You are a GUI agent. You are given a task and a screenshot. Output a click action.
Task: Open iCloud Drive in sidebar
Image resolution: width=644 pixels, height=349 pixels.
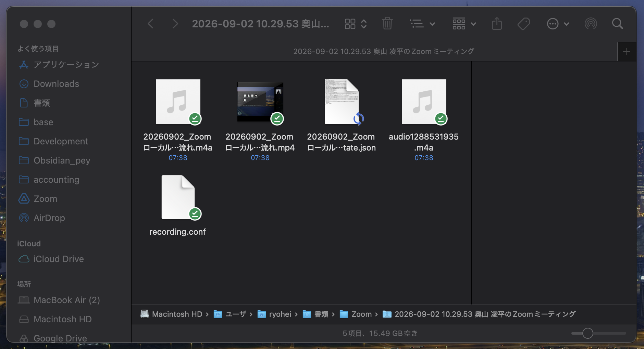[59, 259]
